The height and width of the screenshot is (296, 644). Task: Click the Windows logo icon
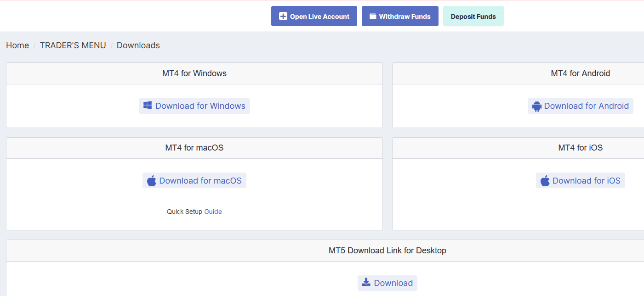[x=148, y=106]
